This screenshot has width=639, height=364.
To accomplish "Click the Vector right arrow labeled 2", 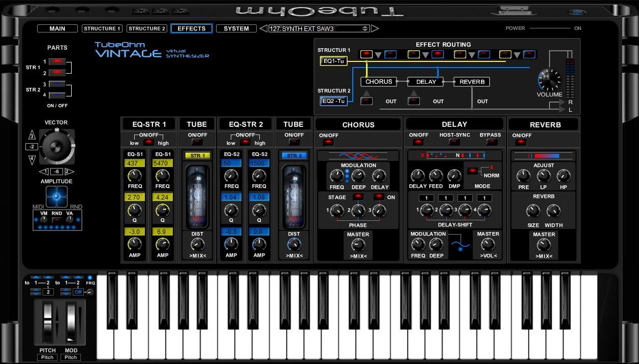I will click(69, 172).
